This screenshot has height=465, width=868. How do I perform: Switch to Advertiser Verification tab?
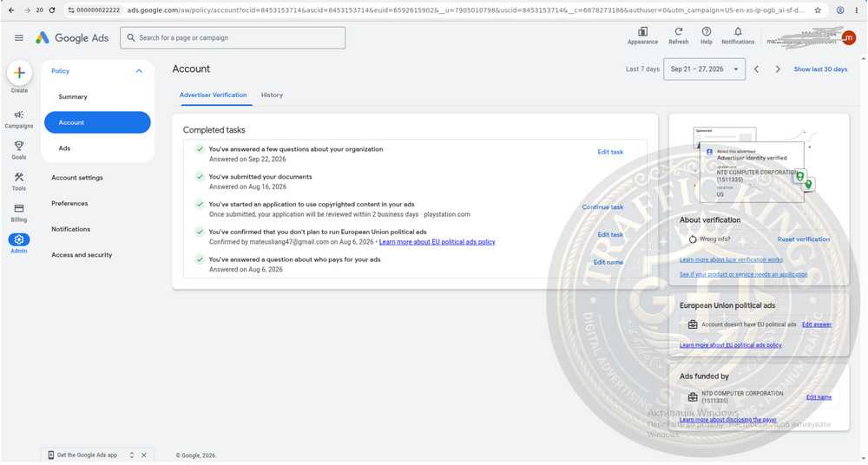[214, 95]
